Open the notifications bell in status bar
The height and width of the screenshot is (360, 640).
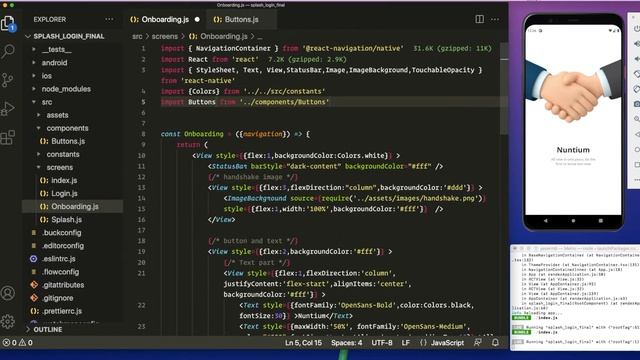click(x=495, y=342)
